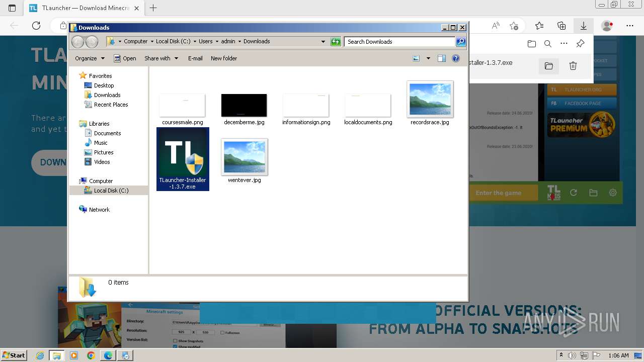Delete the TLauncher installer download entry
Image resolution: width=644 pixels, height=362 pixels.
tap(573, 66)
